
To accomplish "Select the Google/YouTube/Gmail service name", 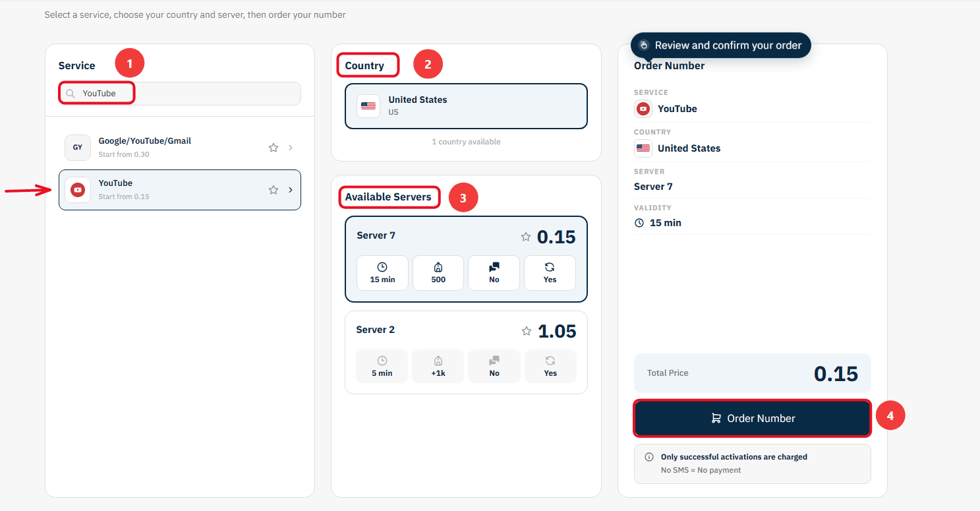I will click(145, 140).
